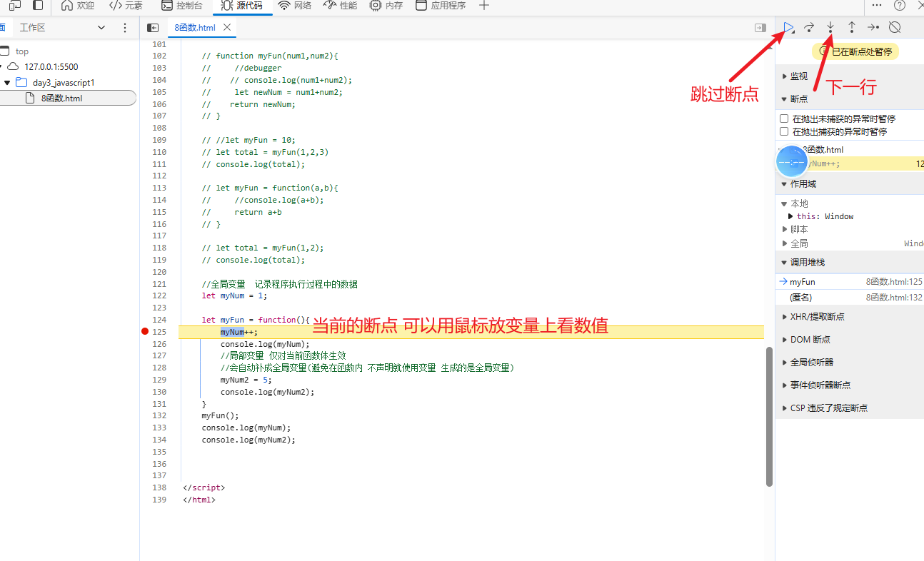924x561 pixels.
Task: Open the 内存 DevTools tab
Action: tap(386, 6)
